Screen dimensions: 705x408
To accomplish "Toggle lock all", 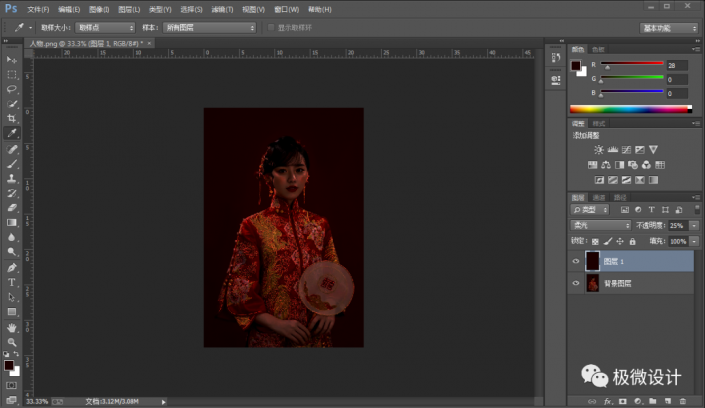I will point(633,242).
